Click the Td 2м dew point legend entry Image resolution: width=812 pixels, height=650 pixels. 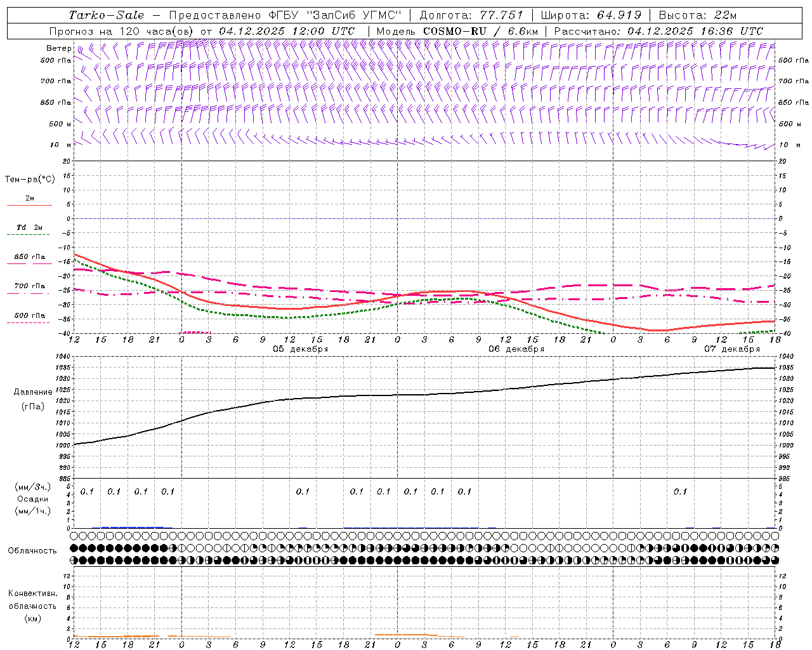[x=29, y=228]
